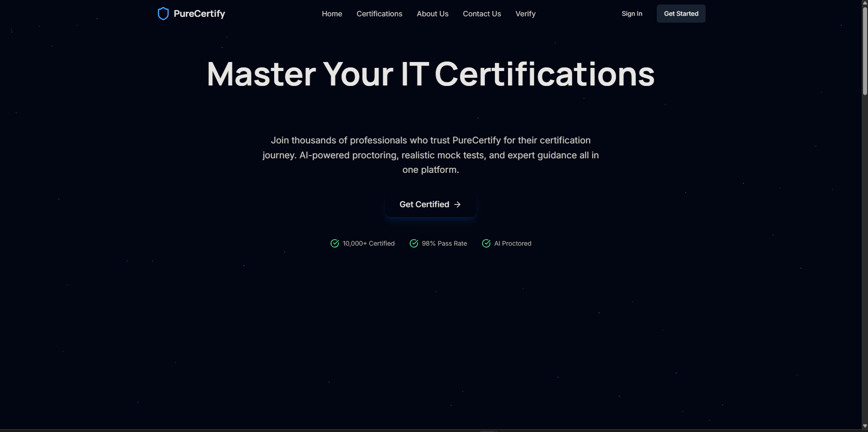Viewport: 868px width, 432px height.
Task: Click the arrow icon in Get Certified
Action: 457,204
